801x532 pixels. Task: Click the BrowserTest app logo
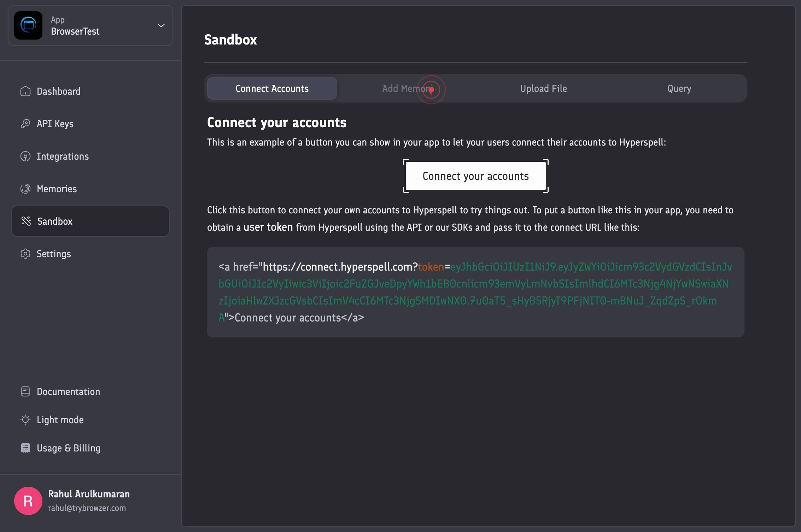(x=28, y=25)
